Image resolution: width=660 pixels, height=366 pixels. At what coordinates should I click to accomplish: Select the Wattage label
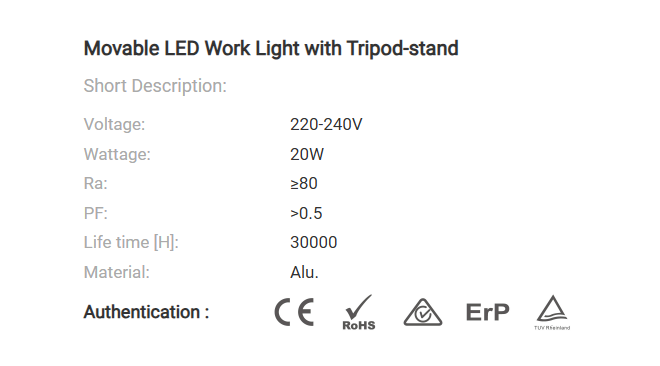117,154
